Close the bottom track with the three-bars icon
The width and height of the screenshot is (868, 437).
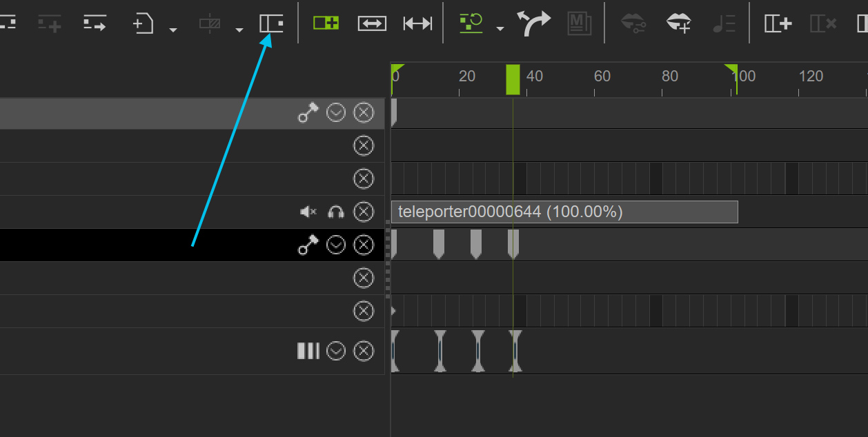(364, 352)
